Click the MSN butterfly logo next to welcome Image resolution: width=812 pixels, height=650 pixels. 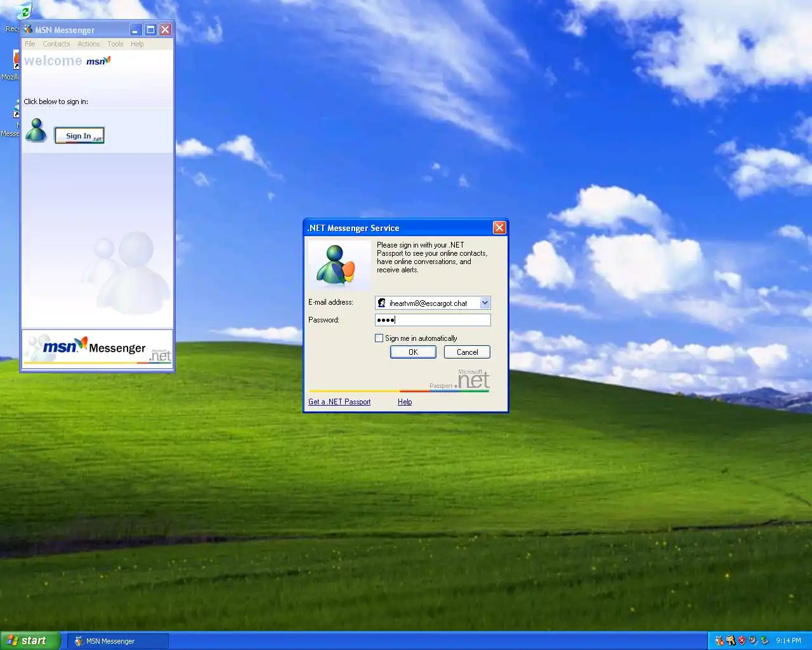point(98,61)
